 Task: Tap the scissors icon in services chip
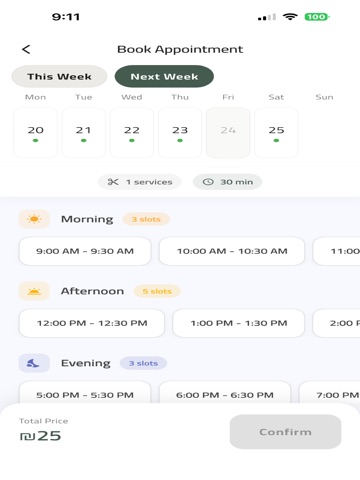coord(113,182)
